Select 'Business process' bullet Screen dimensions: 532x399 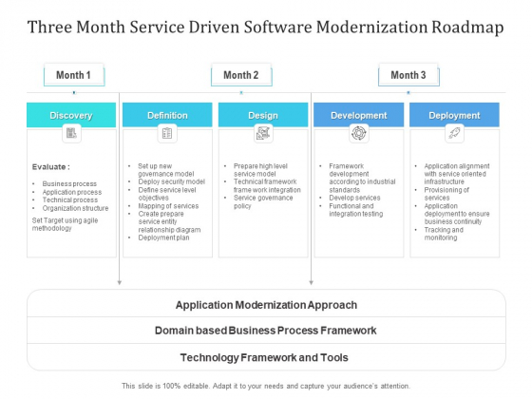click(69, 184)
